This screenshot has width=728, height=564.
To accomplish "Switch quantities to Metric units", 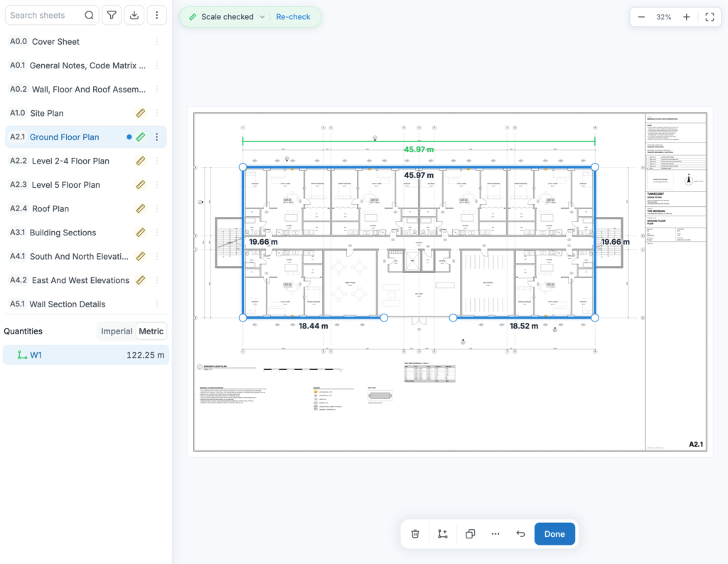I will coord(151,331).
